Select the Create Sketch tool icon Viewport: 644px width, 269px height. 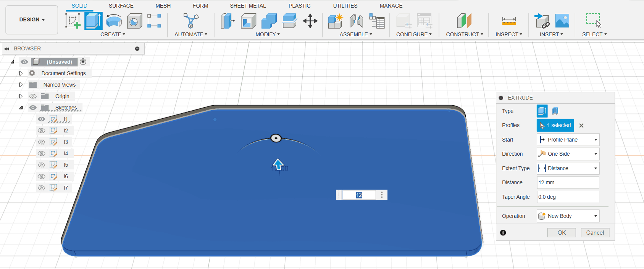[x=73, y=21]
